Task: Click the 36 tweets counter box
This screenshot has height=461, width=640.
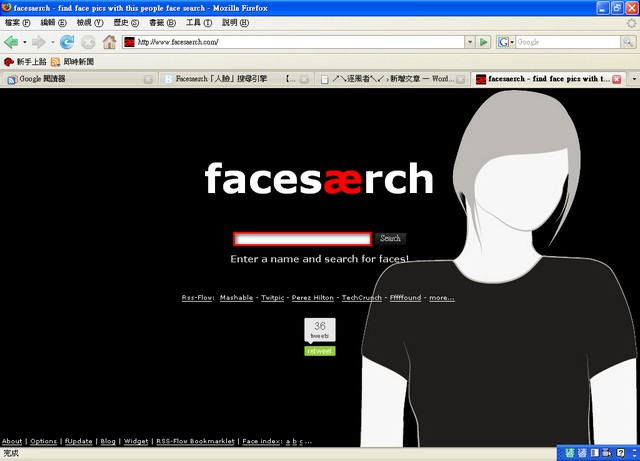Action: (320, 330)
